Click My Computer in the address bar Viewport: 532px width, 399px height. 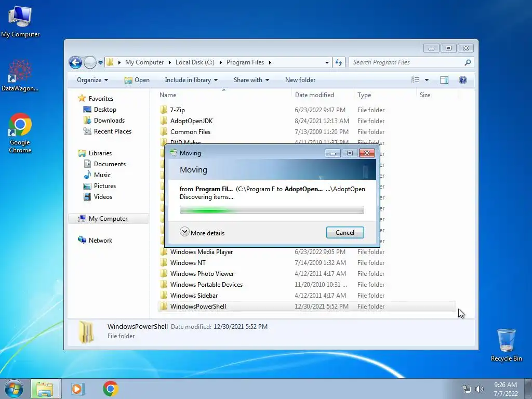(x=144, y=62)
